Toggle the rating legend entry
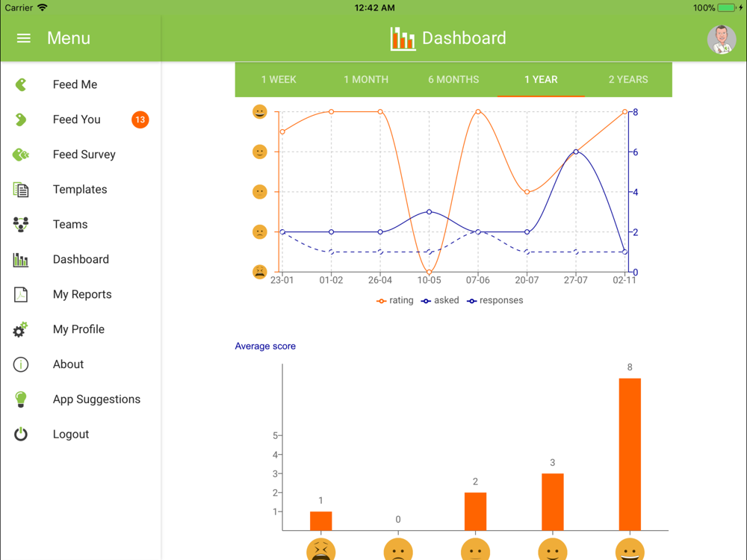 (395, 300)
